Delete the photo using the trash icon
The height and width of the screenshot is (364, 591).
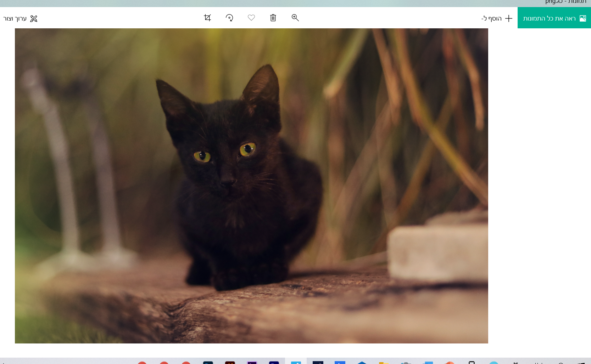coord(273,18)
